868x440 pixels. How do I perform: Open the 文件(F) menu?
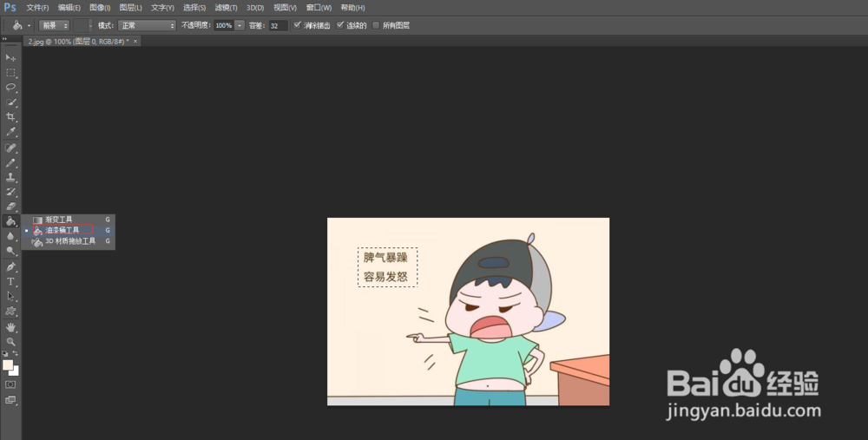point(37,8)
